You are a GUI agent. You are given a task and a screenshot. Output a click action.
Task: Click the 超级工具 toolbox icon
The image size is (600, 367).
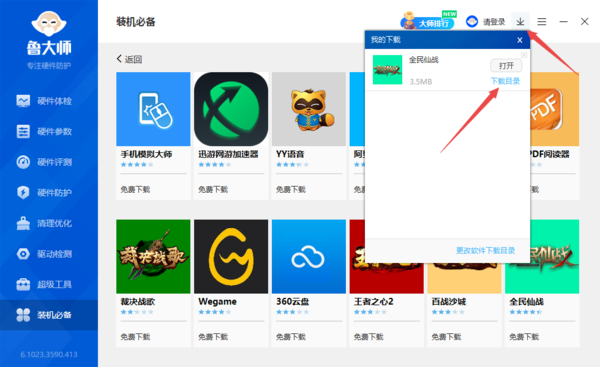click(23, 284)
